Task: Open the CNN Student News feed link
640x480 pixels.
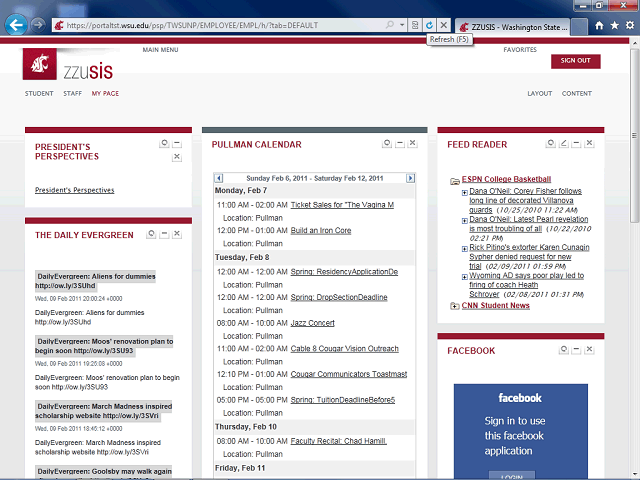Action: coord(496,306)
